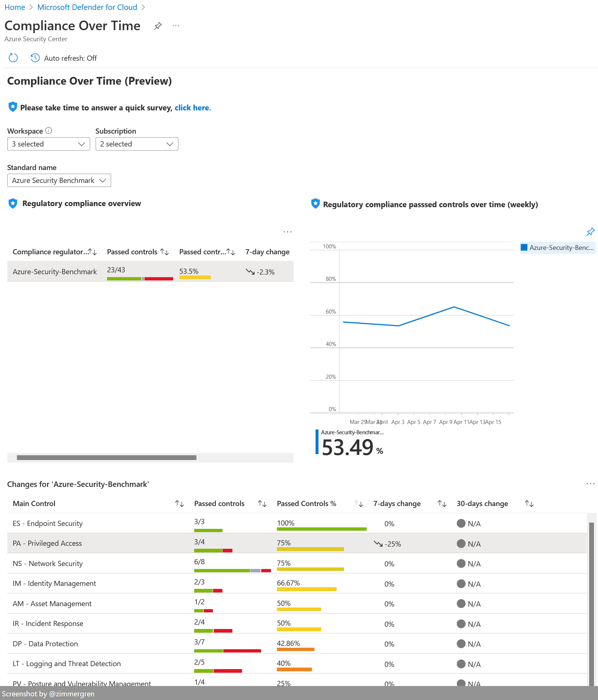
Task: Open the survey via click here link
Action: pyautogui.click(x=192, y=108)
